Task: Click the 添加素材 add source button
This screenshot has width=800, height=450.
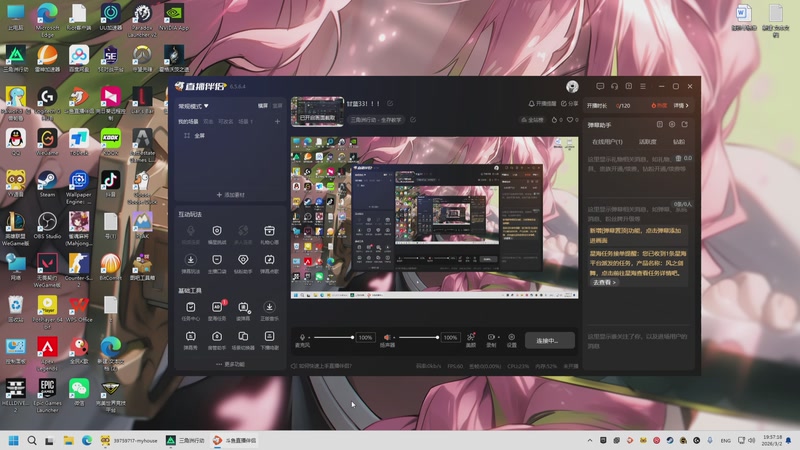Action: click(x=231, y=195)
